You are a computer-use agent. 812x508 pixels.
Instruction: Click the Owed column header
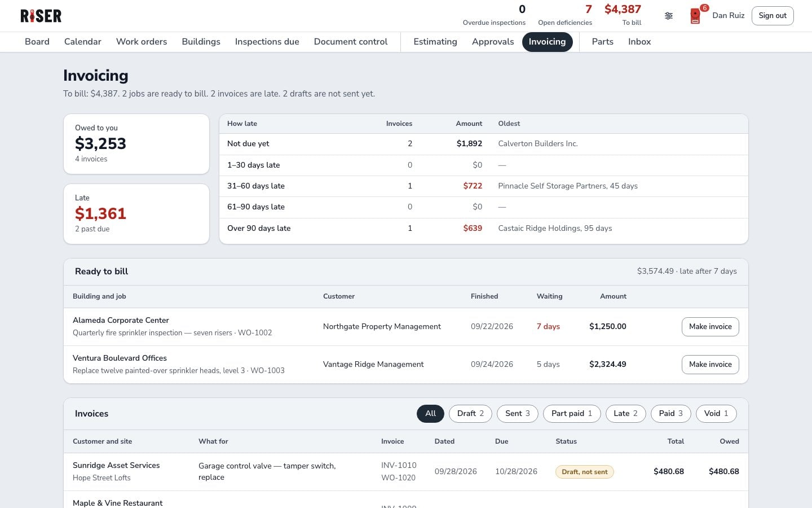[x=729, y=441]
